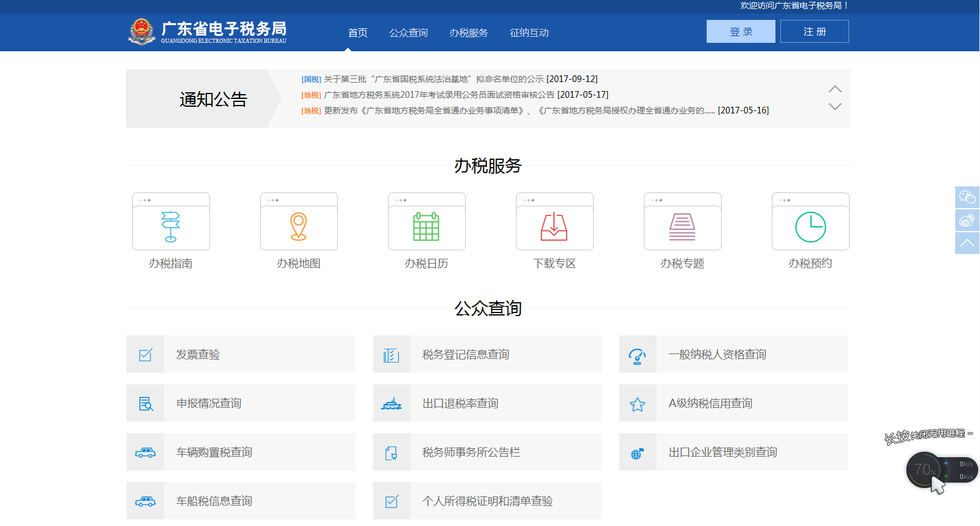Click the floating 70% memory widget
Image resolution: width=980 pixels, height=526 pixels.
coord(923,470)
